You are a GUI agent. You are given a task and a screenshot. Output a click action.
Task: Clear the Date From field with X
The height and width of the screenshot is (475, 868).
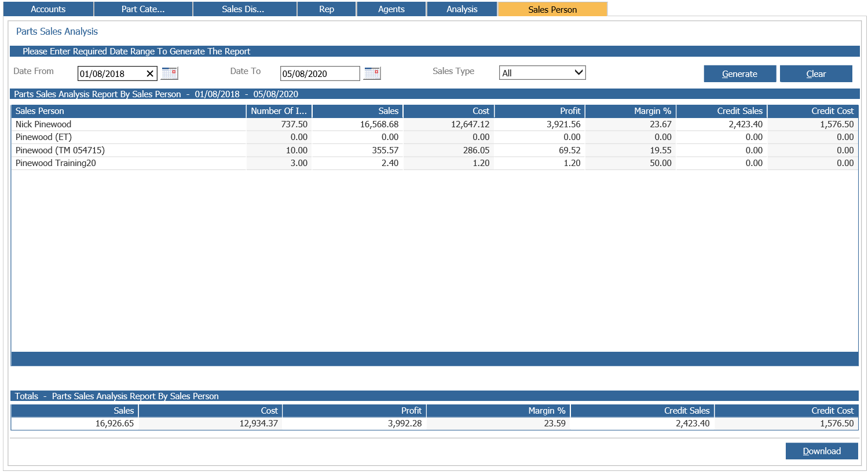coord(149,73)
